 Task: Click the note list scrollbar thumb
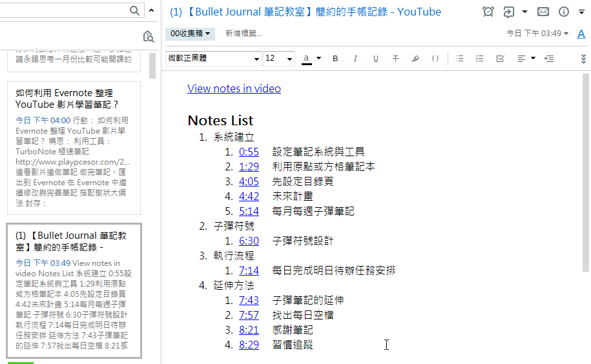pos(152,65)
